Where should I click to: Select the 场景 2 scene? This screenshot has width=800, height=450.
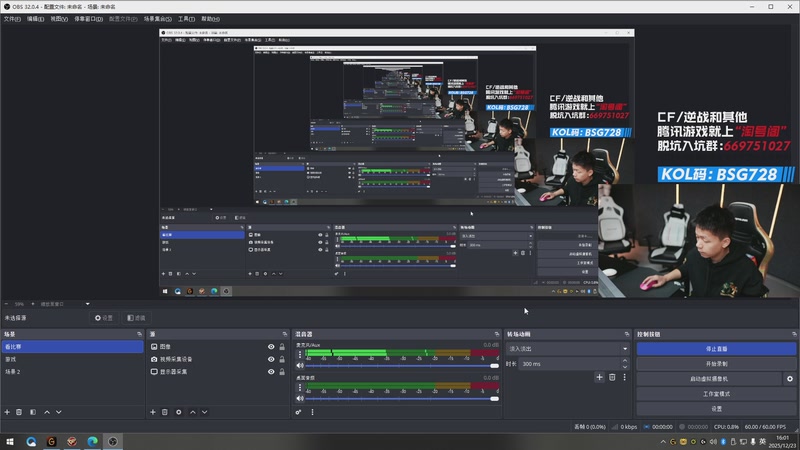click(x=72, y=372)
